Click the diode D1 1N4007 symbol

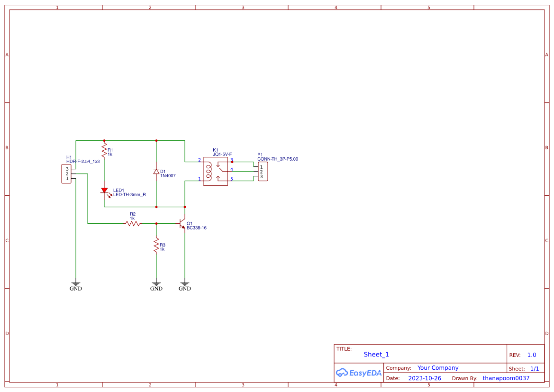click(156, 172)
